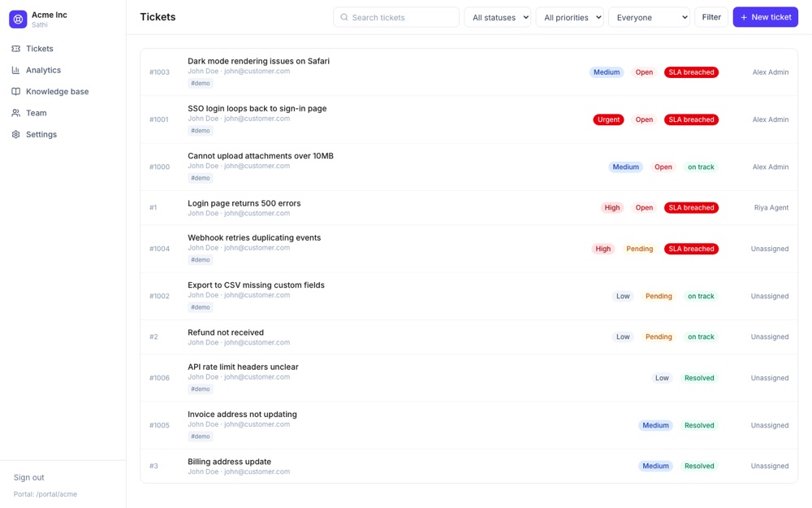Click ticket number #1001
The width and height of the screenshot is (812, 508).
(x=159, y=119)
